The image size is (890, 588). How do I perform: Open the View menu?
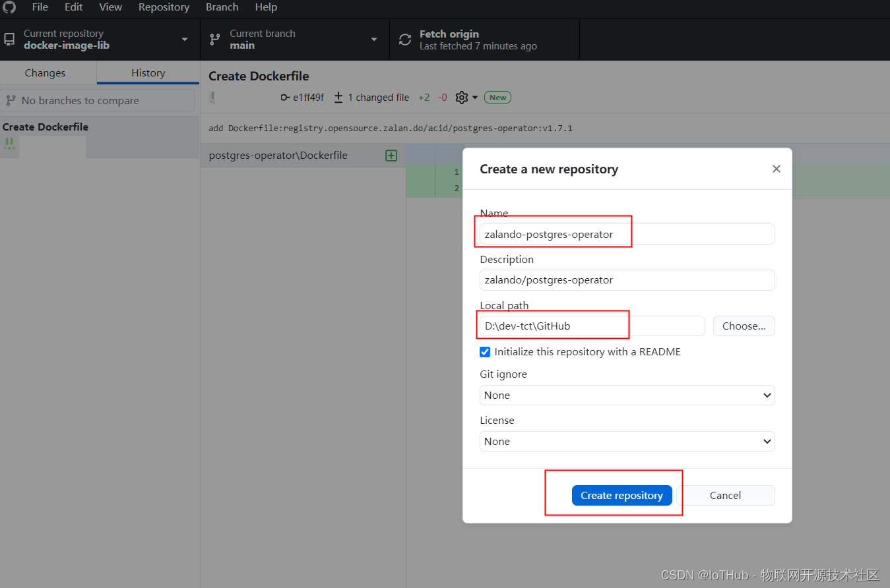111,7
